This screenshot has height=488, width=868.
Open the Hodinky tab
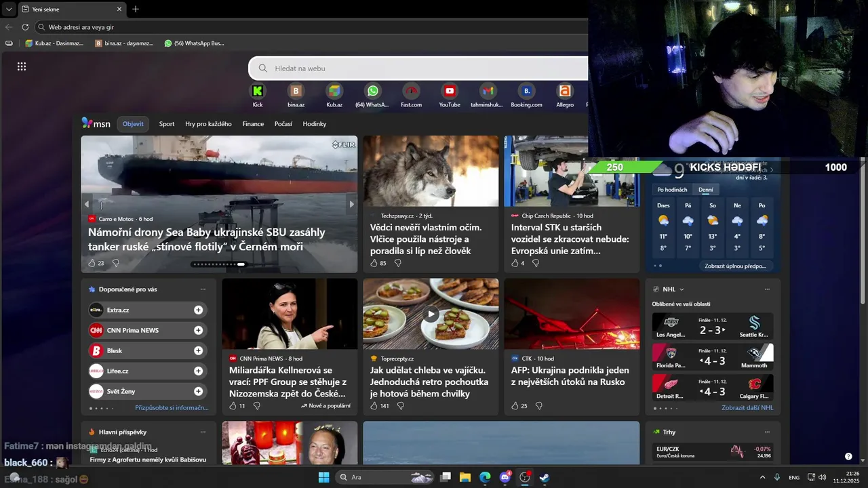(x=315, y=124)
